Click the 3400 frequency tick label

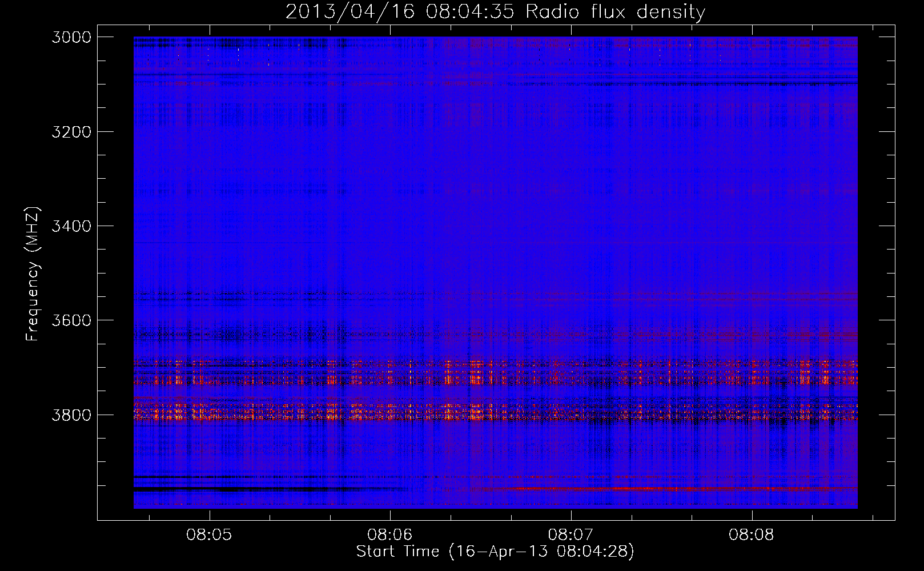(x=71, y=226)
